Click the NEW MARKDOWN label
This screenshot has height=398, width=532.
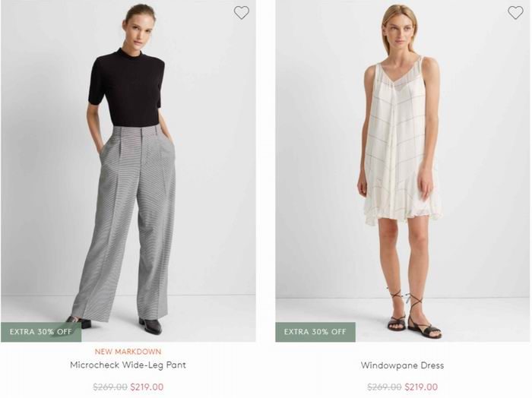(x=128, y=352)
